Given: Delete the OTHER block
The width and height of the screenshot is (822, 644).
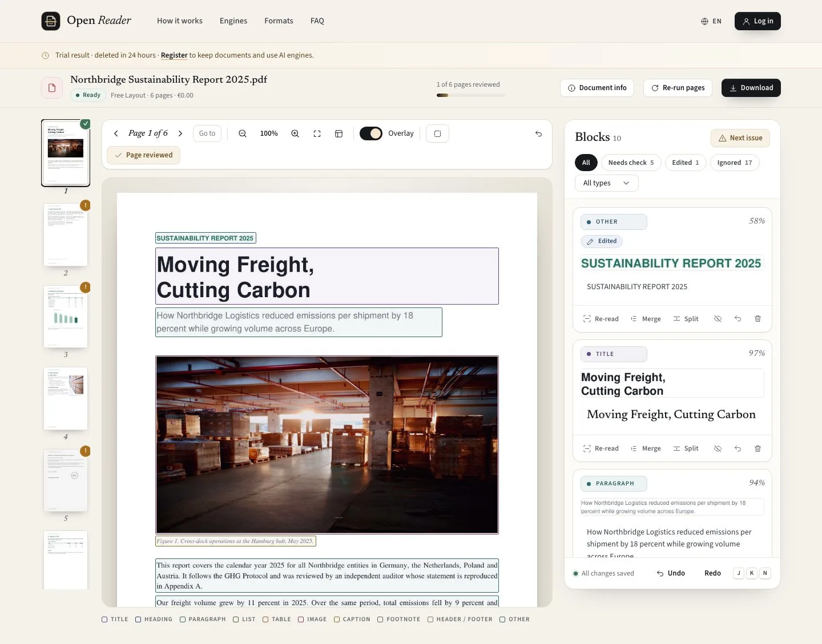Looking at the screenshot, I should point(757,319).
